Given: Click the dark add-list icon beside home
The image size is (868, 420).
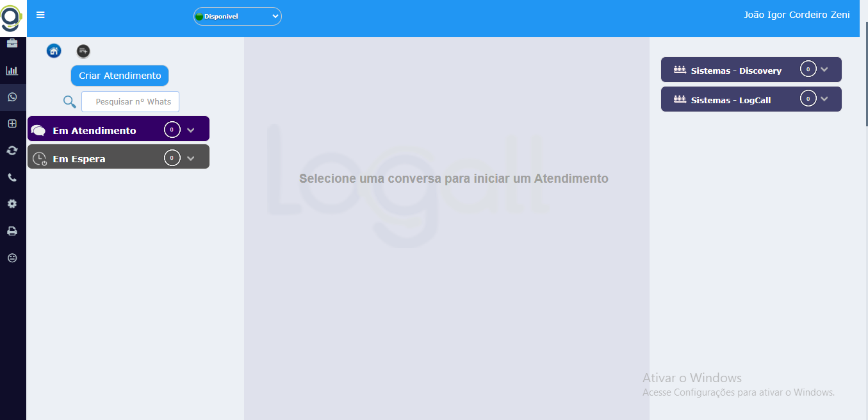Looking at the screenshot, I should (x=83, y=51).
